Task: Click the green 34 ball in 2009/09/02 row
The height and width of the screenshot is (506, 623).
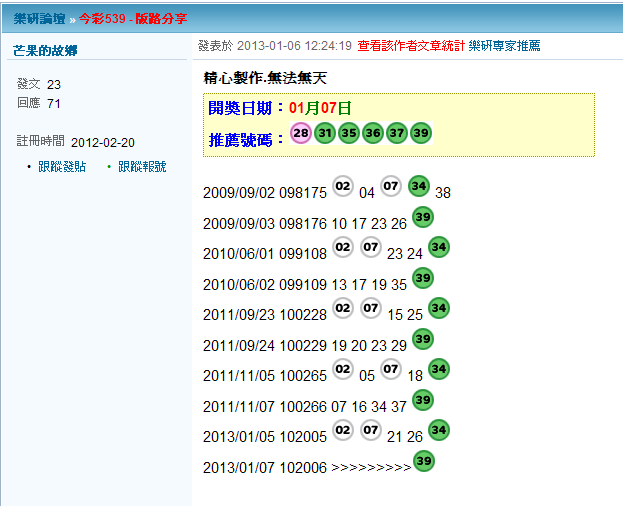Action: (419, 186)
